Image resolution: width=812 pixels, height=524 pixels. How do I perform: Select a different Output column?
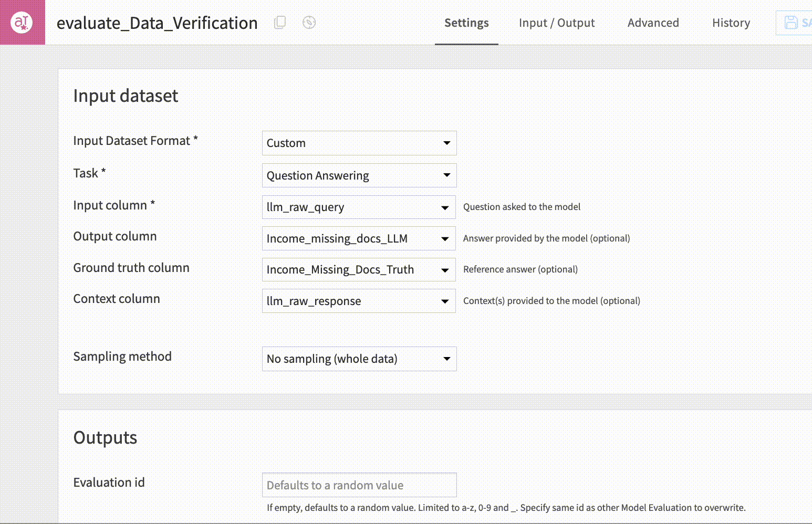pos(359,238)
